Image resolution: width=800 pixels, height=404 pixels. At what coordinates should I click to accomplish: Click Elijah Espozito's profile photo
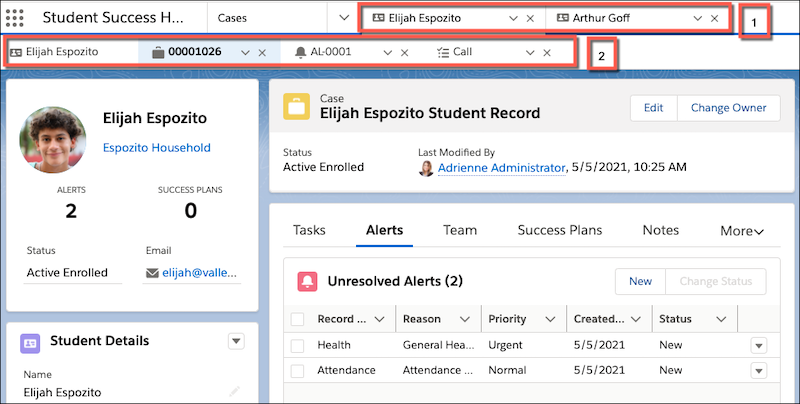tap(53, 140)
